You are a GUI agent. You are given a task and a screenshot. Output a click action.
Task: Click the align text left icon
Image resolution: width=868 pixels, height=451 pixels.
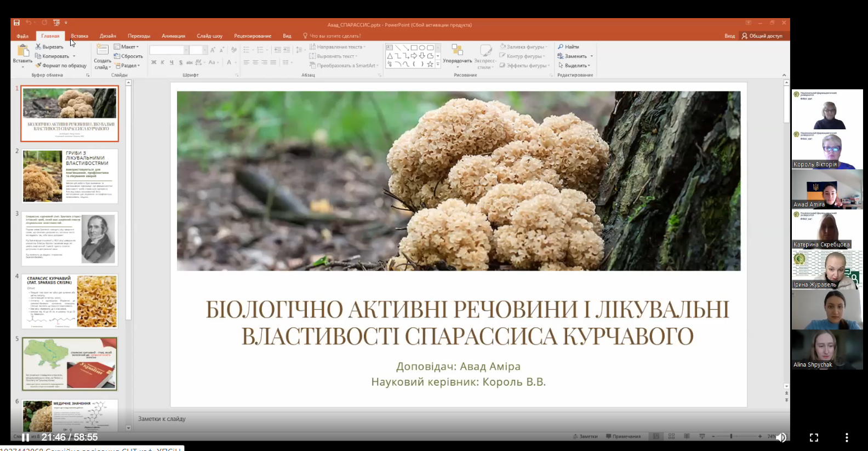(x=247, y=62)
